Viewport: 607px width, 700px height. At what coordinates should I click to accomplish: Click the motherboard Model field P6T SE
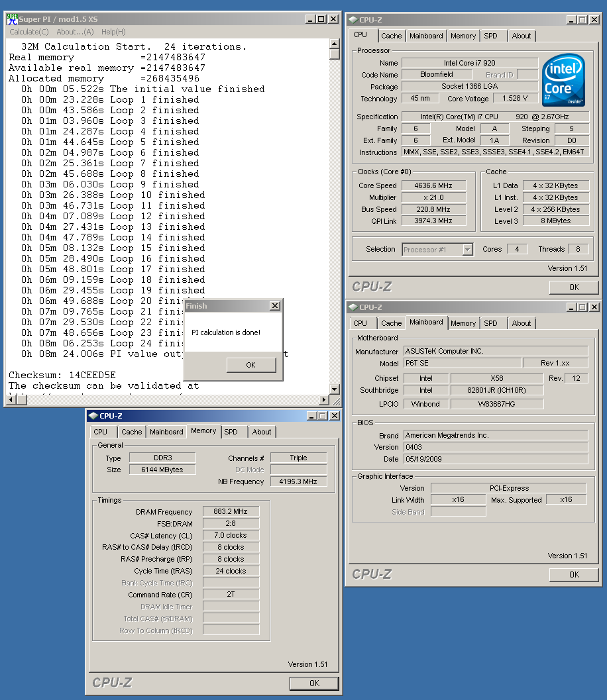pyautogui.click(x=463, y=363)
